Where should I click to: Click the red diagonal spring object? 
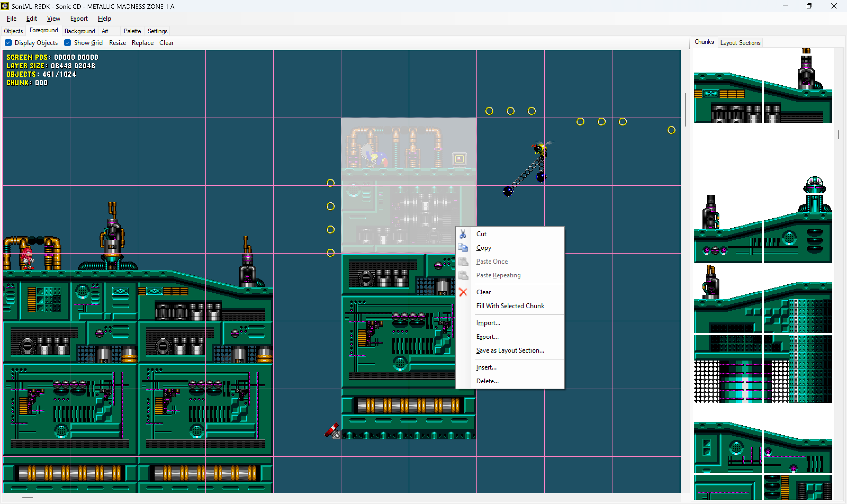click(x=332, y=431)
